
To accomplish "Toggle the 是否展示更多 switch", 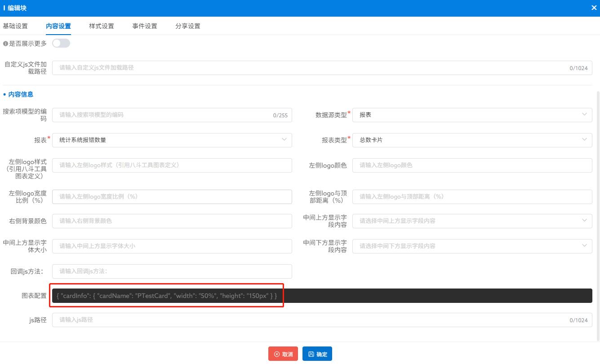I will (61, 43).
